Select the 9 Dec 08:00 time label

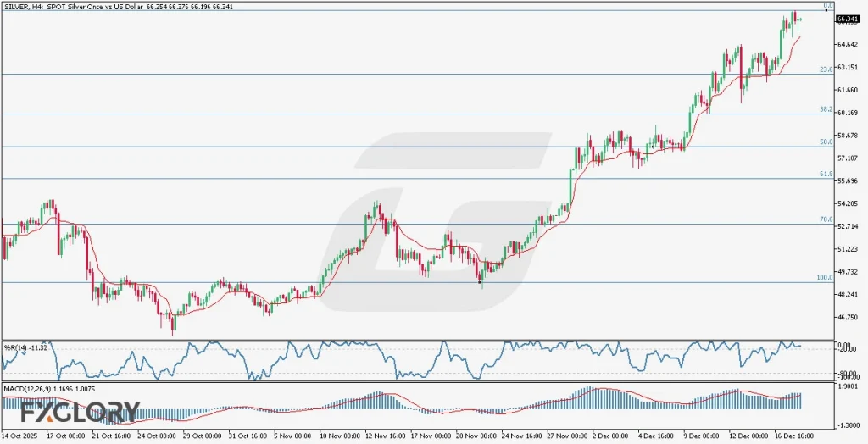[701, 436]
